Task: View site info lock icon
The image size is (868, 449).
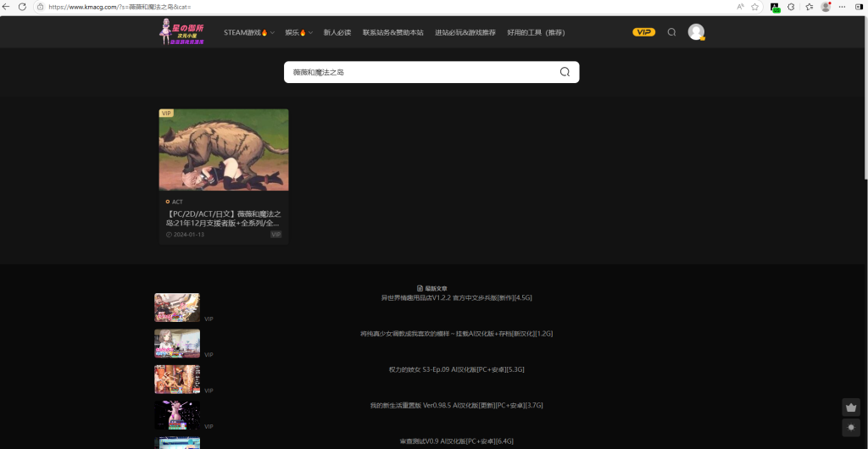Action: click(x=41, y=7)
